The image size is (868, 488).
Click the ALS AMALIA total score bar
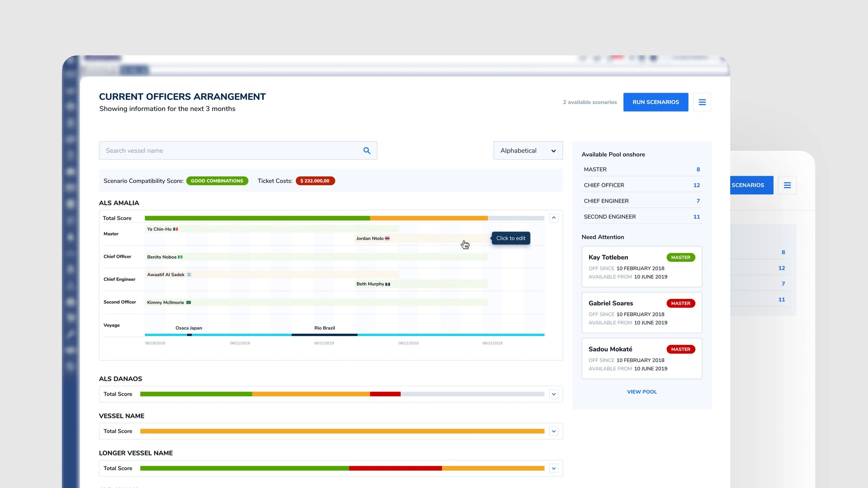click(x=344, y=218)
